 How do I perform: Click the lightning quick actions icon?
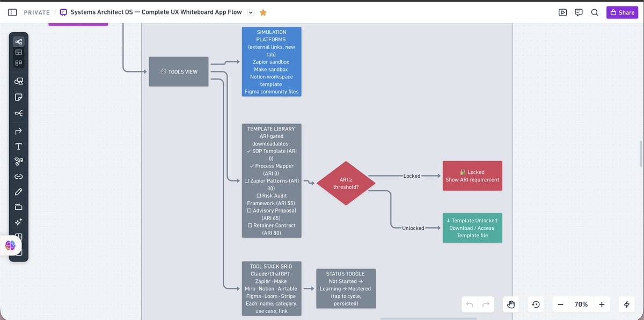[626, 304]
